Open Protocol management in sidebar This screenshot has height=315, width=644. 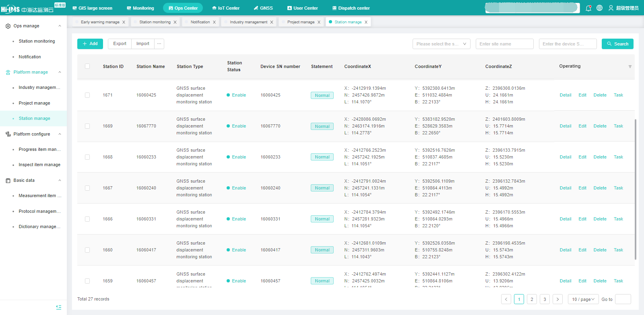39,211
